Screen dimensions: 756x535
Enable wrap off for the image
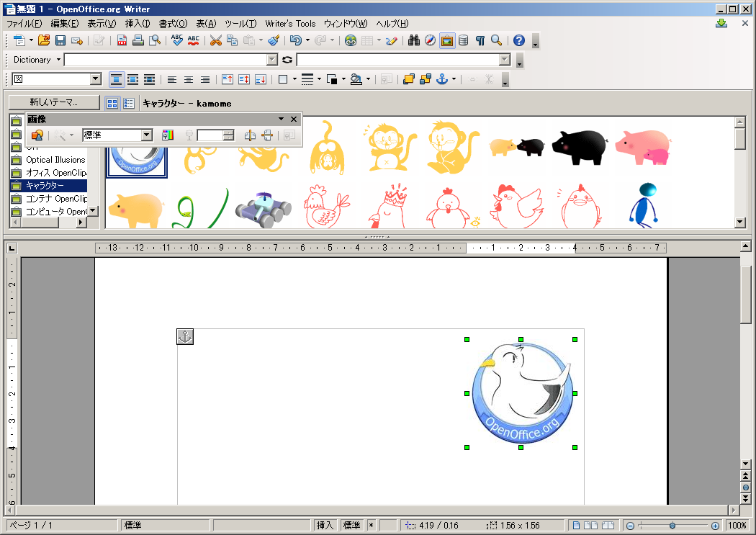(x=116, y=79)
